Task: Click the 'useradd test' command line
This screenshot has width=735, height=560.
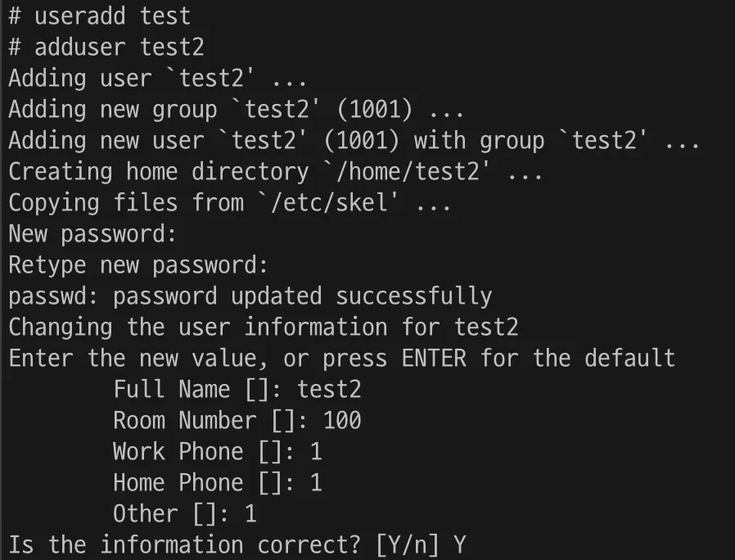Action: [x=99, y=16]
